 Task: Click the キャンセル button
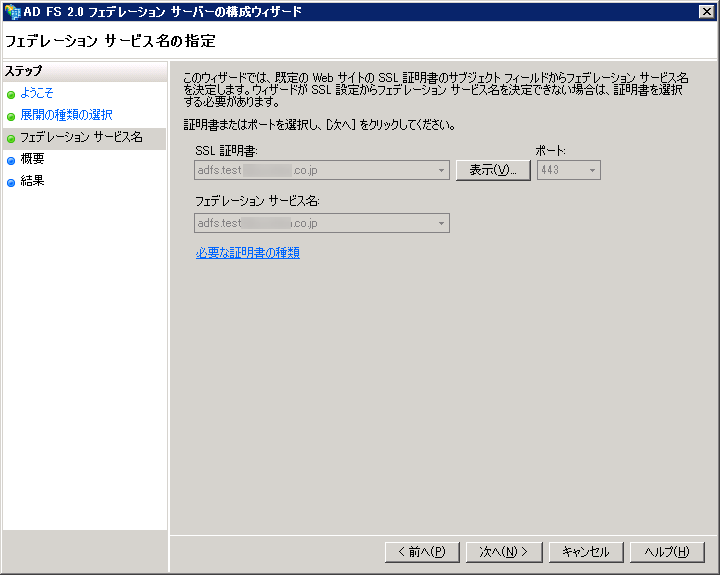[586, 552]
